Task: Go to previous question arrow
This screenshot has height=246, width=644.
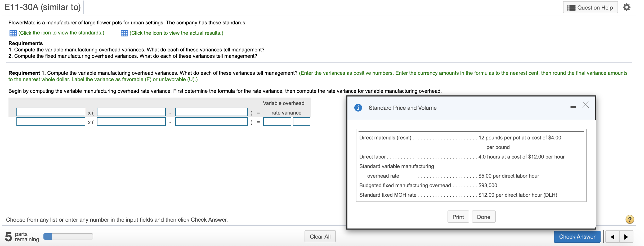Action: pyautogui.click(x=612, y=237)
